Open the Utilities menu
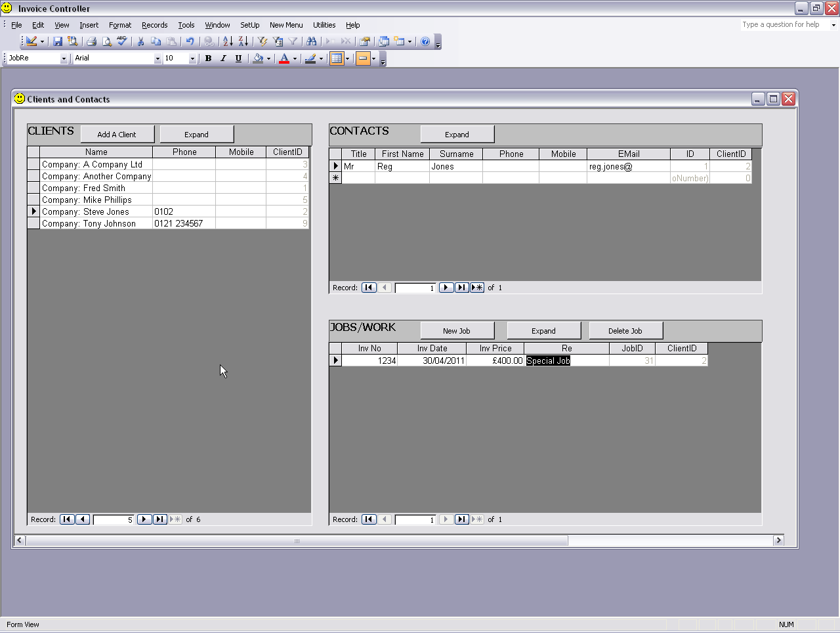 point(324,25)
